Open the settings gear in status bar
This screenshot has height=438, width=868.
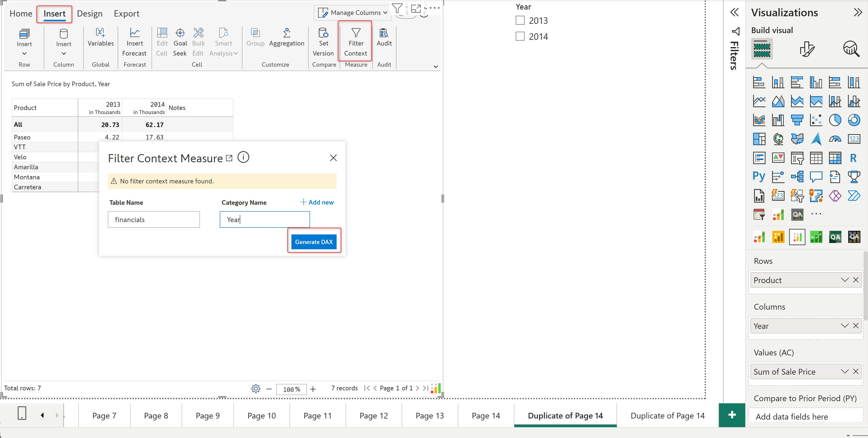(x=256, y=388)
